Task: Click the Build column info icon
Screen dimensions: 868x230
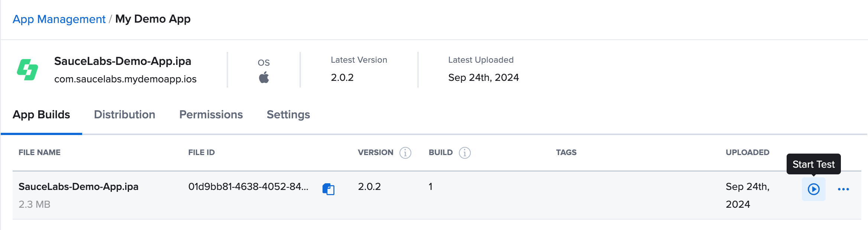Action: [464, 152]
